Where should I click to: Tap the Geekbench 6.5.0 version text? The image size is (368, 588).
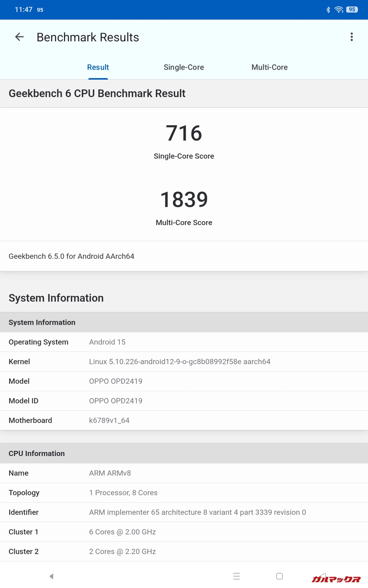tap(72, 256)
